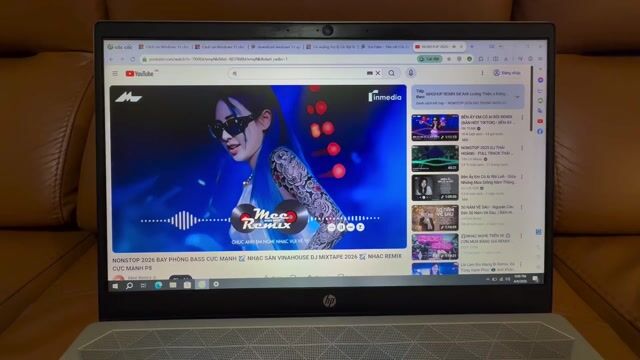Image resolution: width=640 pixels, height=360 pixels.
Task: Click the browser address bar URL
Action: (x=218, y=60)
